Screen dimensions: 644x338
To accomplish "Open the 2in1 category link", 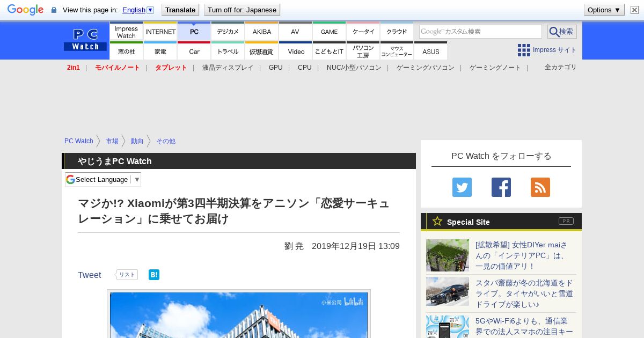I will point(74,68).
